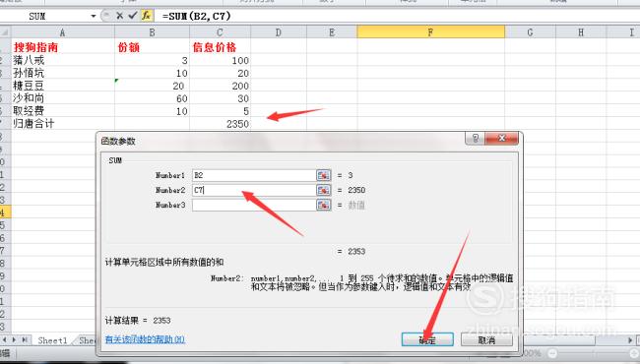Click the 确定 button in function dialog
This screenshot has height=364, width=640.
tap(427, 339)
